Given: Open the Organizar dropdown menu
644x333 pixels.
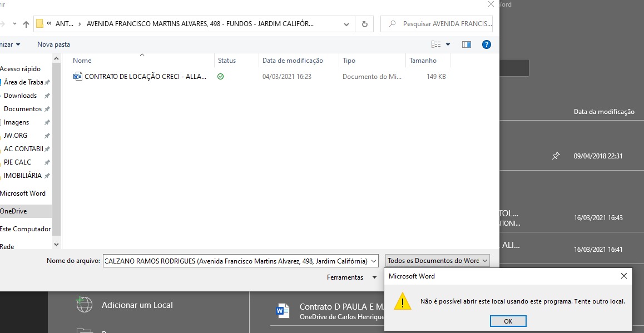Looking at the screenshot, I should coord(10,44).
